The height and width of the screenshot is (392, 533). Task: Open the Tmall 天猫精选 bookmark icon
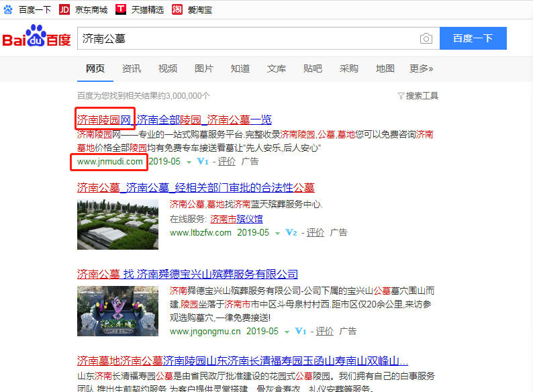[121, 9]
